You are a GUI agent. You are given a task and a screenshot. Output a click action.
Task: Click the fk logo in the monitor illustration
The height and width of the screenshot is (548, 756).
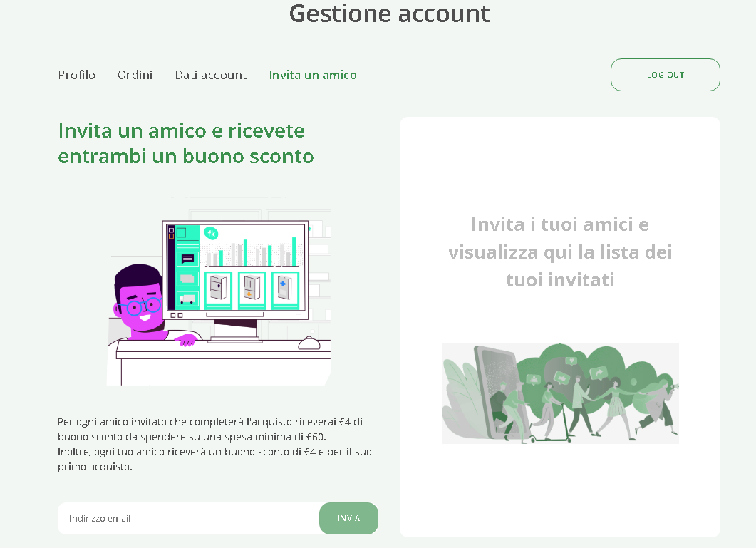click(211, 234)
